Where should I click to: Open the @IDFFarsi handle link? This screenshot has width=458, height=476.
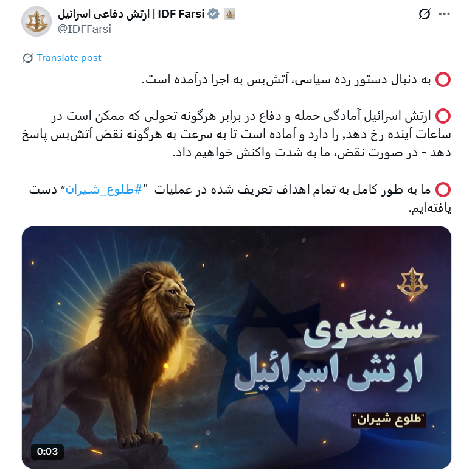(85, 29)
